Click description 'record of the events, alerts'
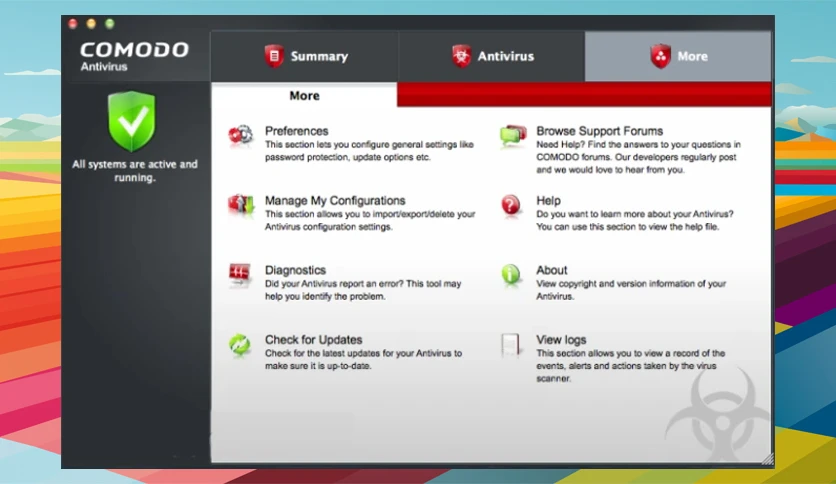 pyautogui.click(x=630, y=366)
